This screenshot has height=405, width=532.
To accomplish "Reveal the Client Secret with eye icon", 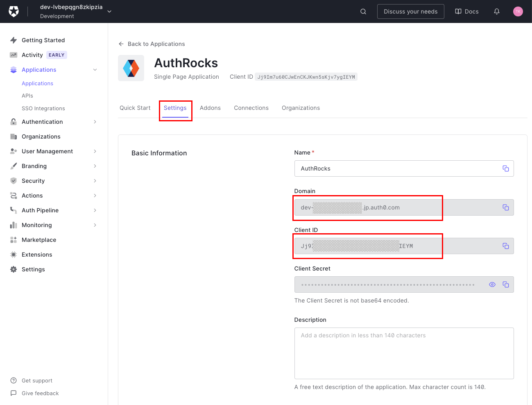I will tap(492, 284).
